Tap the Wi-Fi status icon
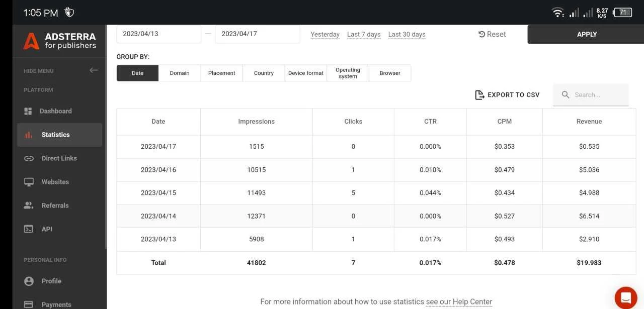 pyautogui.click(x=557, y=13)
